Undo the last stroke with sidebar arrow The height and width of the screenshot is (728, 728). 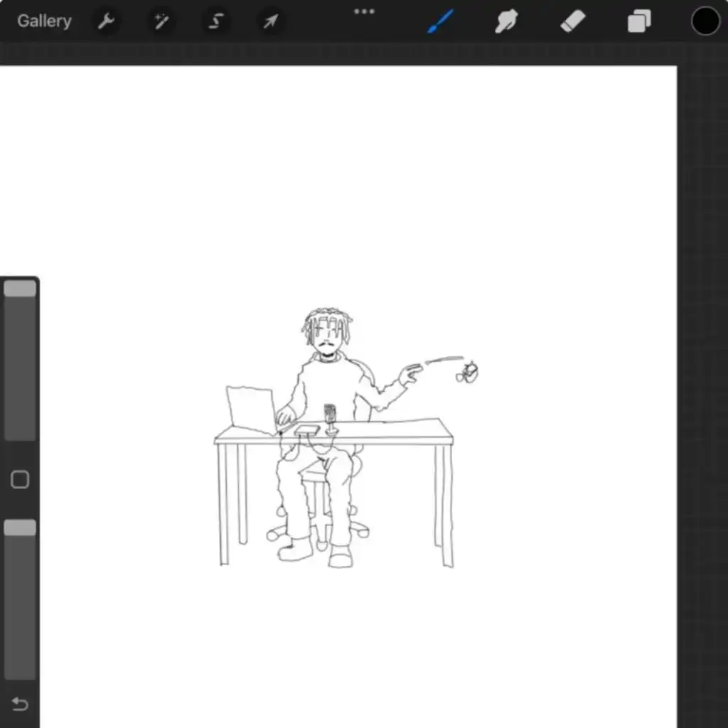pyautogui.click(x=20, y=704)
